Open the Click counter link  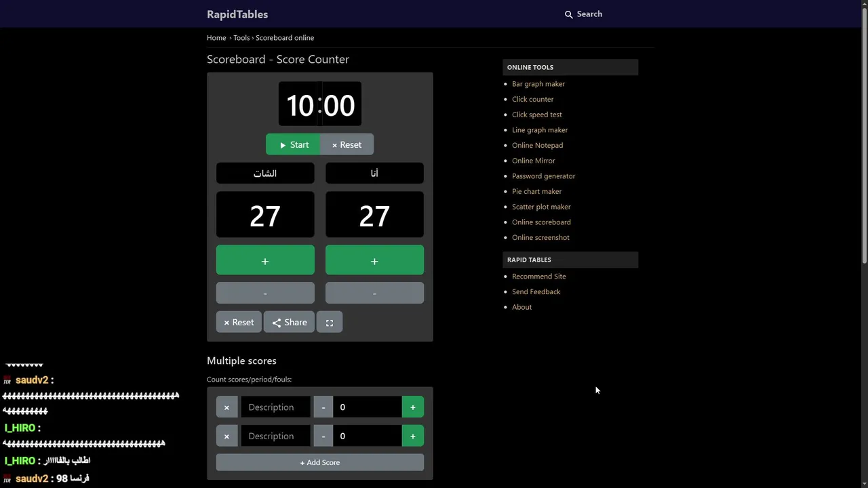pos(533,99)
